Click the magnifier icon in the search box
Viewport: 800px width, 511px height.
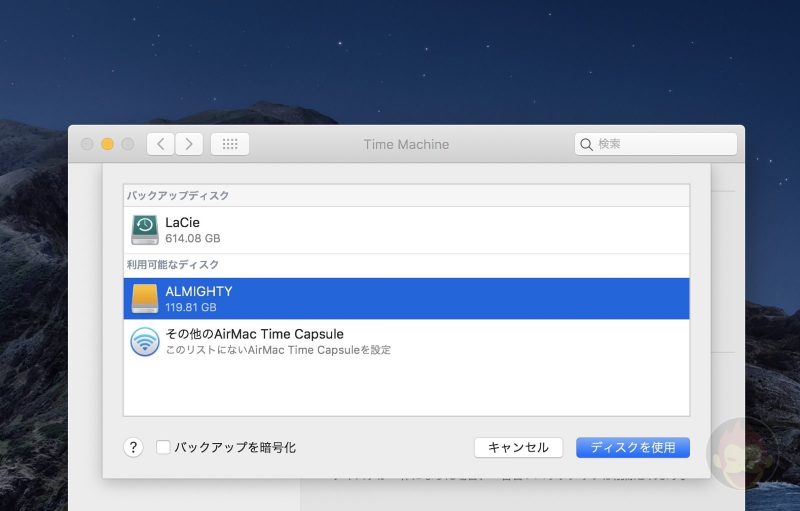coord(586,145)
